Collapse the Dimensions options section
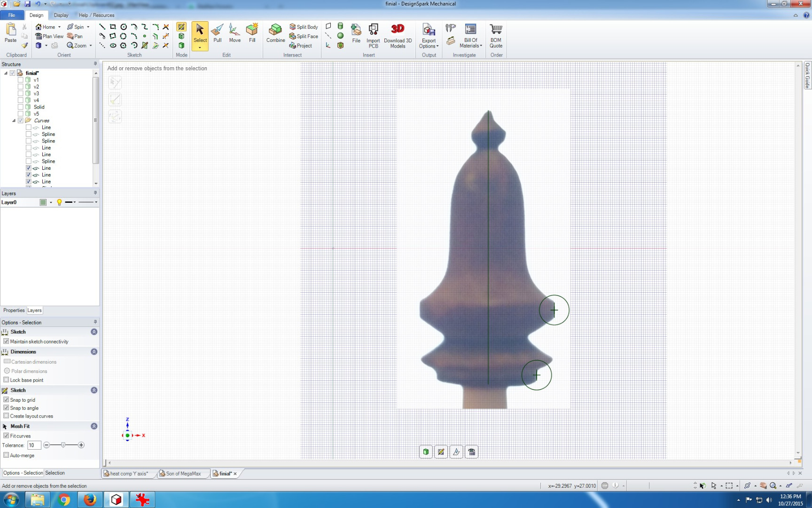This screenshot has width=812, height=508. point(94,352)
